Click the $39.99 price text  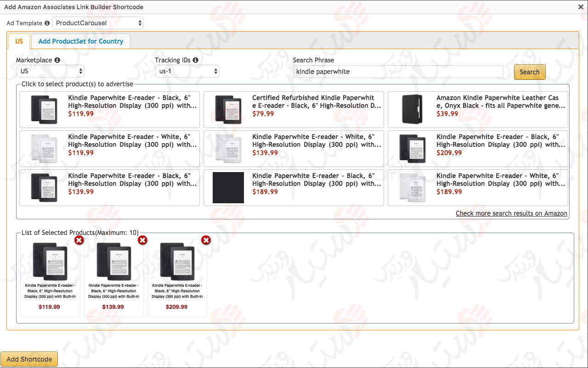tap(447, 114)
